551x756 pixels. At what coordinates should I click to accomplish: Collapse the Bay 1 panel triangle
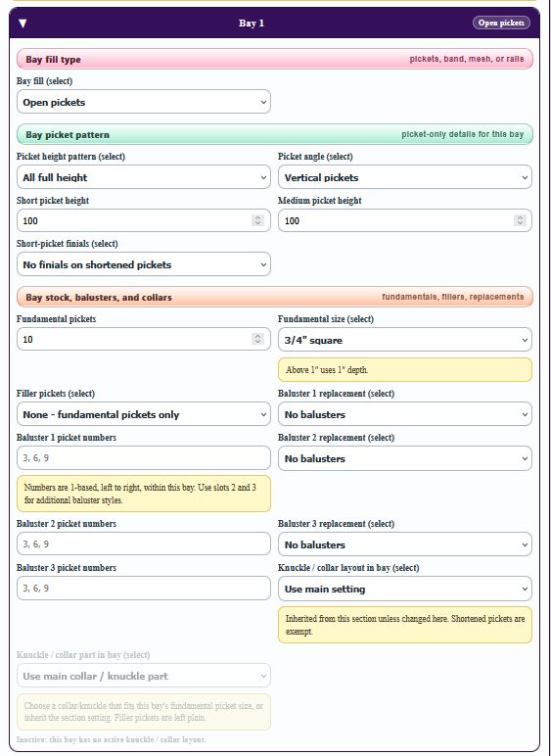[23, 24]
